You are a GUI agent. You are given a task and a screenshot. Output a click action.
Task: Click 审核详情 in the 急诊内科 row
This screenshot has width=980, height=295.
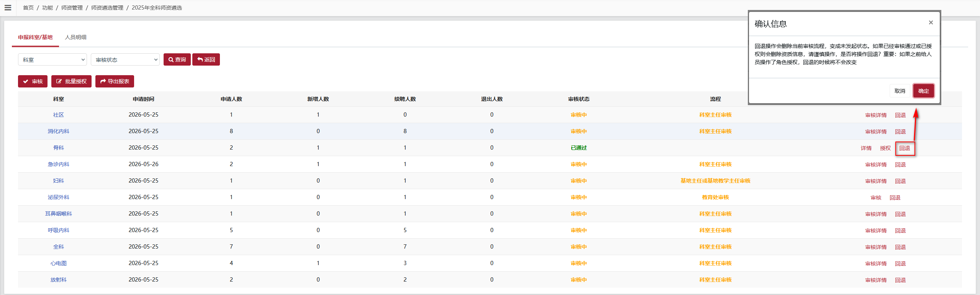(876, 165)
